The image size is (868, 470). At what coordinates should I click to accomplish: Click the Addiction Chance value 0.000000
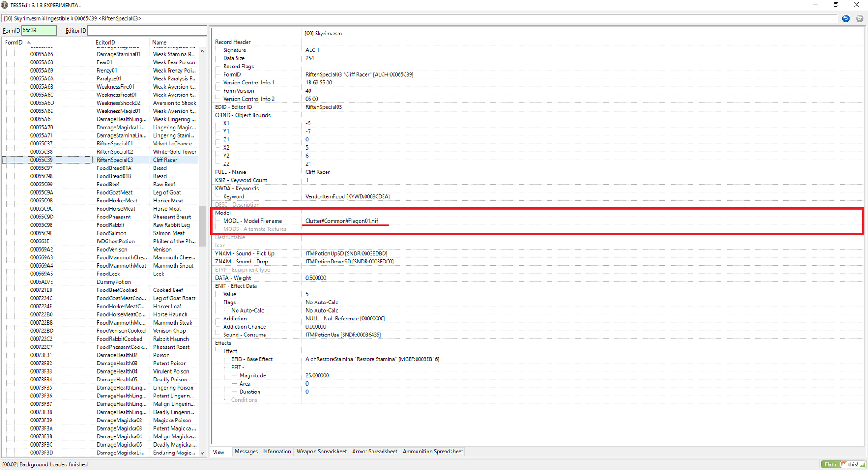[x=316, y=327]
